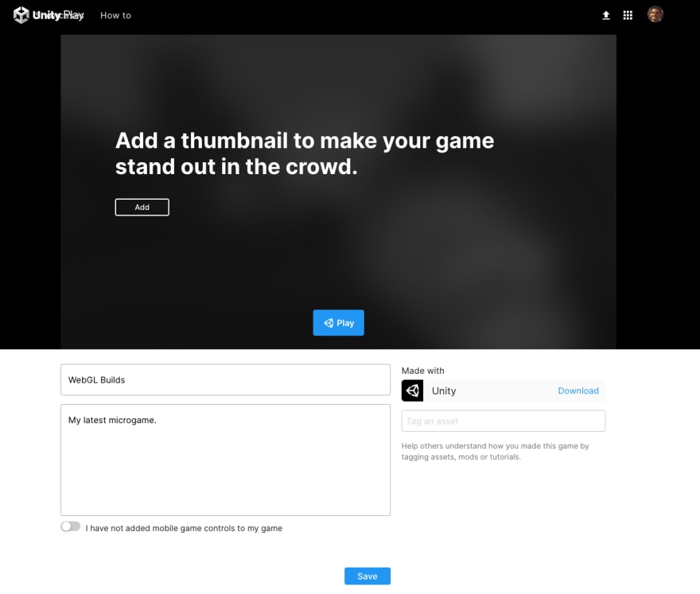Image resolution: width=700 pixels, height=594 pixels.
Task: Click the Download link
Action: click(x=578, y=391)
